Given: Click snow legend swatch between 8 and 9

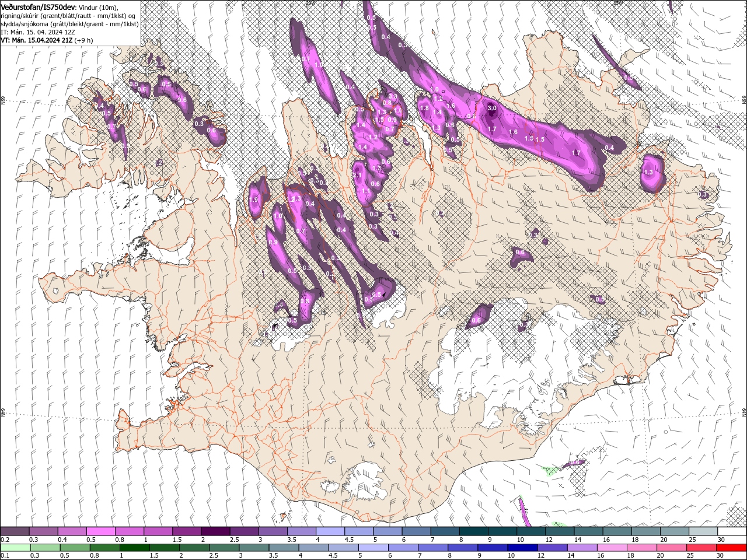Looking at the screenshot, I should click(474, 531).
